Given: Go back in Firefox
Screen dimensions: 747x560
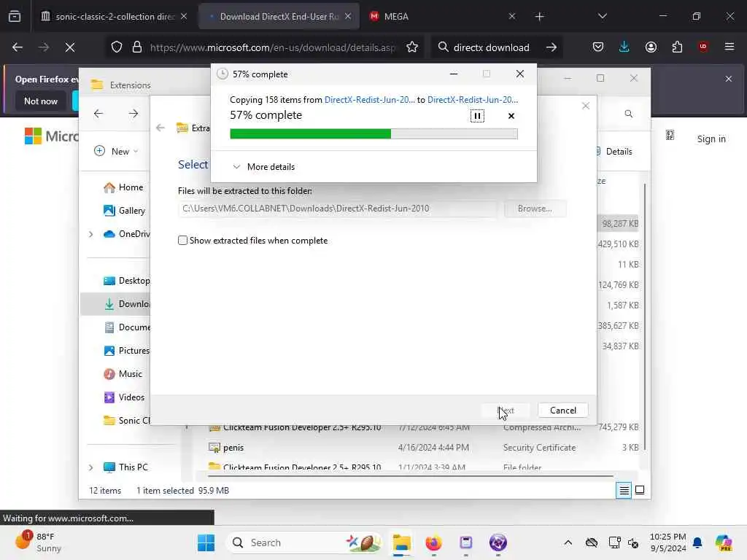Looking at the screenshot, I should point(18,47).
